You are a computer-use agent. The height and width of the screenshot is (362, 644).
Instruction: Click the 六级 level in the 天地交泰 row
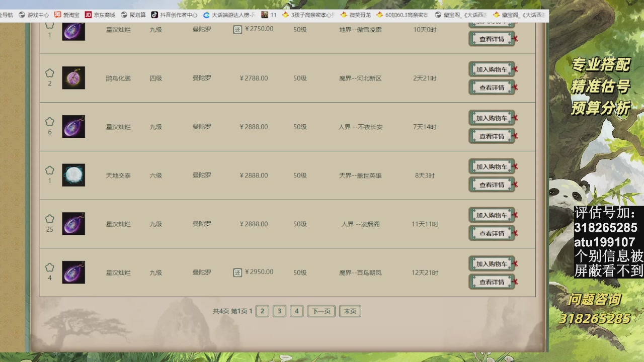pyautogui.click(x=156, y=175)
